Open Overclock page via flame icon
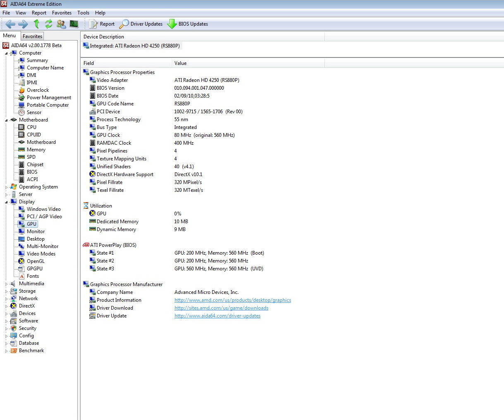504x420 pixels. point(21,90)
